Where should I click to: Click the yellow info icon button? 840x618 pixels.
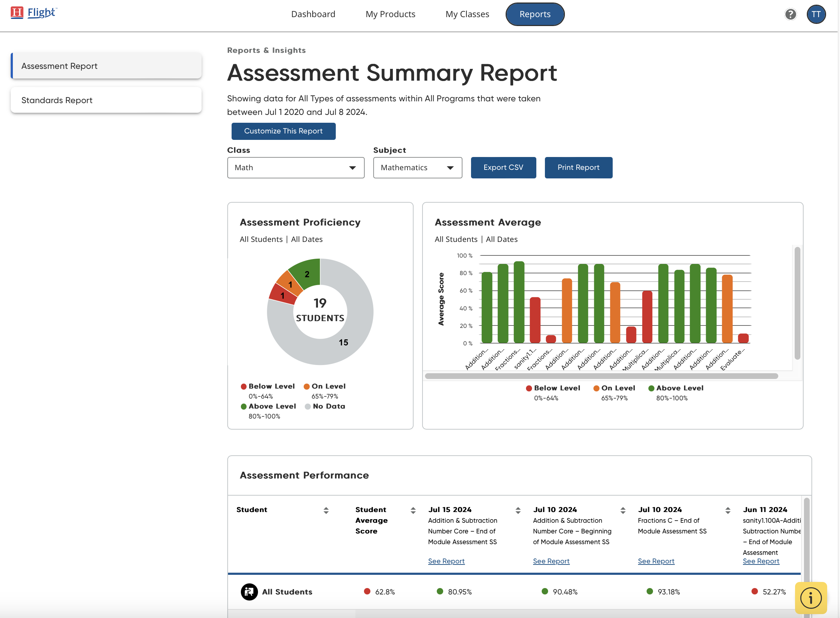coord(810,597)
